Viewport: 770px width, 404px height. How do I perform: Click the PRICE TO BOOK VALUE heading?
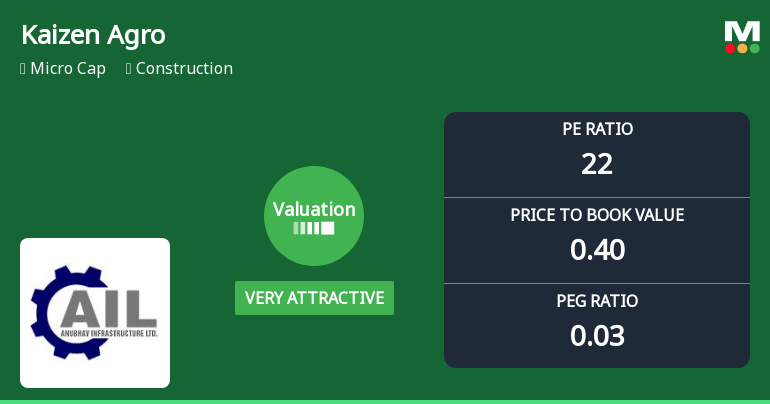597,215
